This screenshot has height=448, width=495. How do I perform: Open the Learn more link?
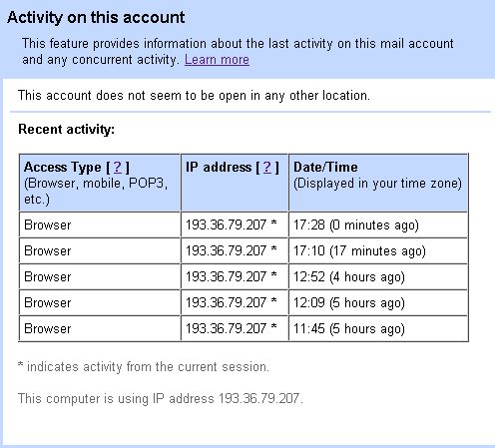[217, 60]
